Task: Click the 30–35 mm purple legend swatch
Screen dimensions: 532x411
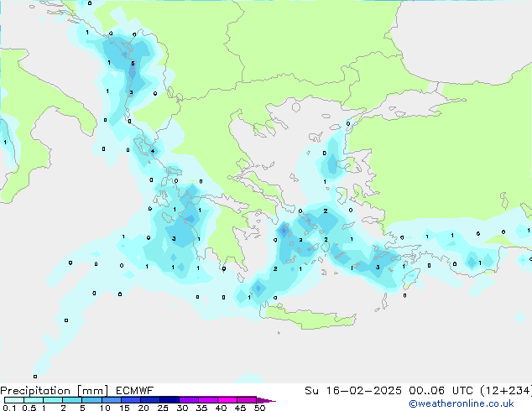Action: click(x=188, y=400)
